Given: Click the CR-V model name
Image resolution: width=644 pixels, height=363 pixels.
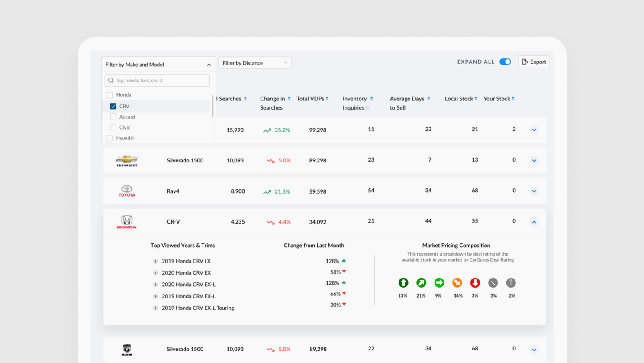Looking at the screenshot, I should point(174,222).
